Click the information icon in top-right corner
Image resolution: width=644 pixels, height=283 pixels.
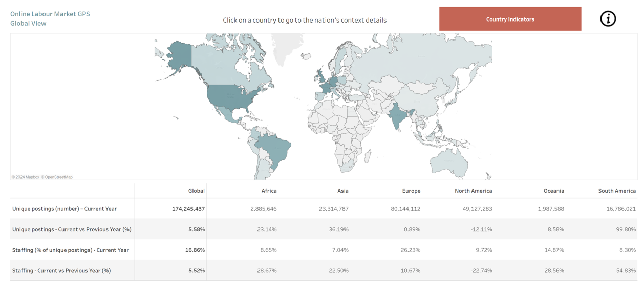pyautogui.click(x=608, y=19)
